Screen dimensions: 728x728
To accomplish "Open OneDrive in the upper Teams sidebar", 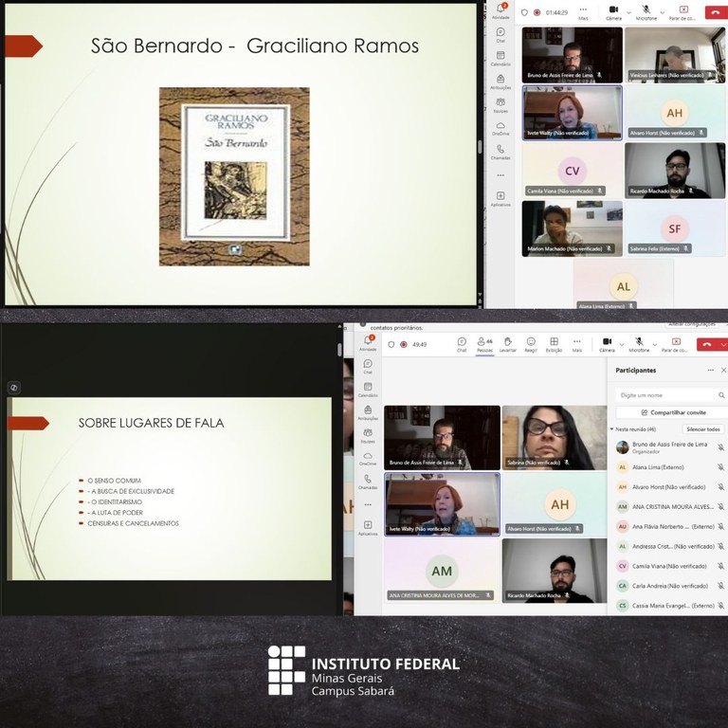I will pos(500,127).
